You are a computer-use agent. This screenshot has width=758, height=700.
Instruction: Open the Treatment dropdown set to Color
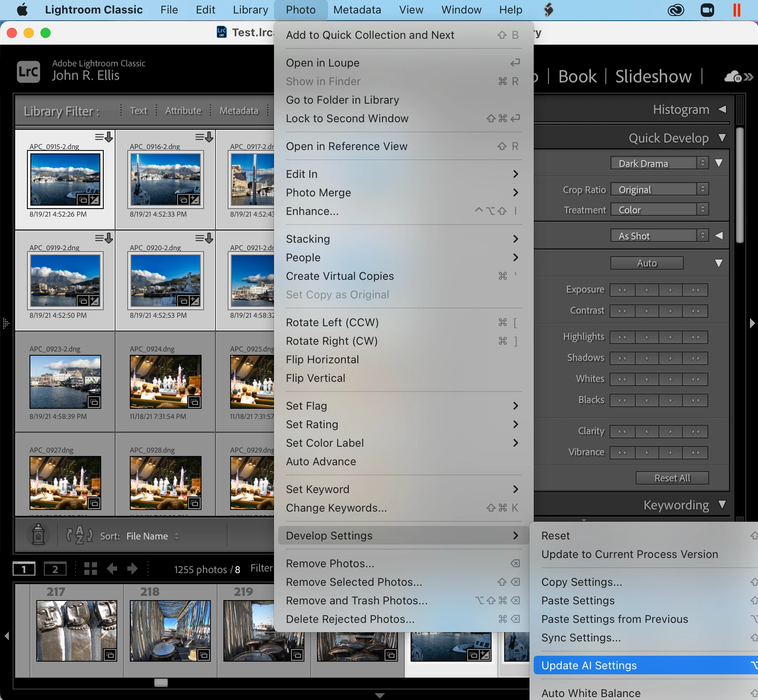660,209
